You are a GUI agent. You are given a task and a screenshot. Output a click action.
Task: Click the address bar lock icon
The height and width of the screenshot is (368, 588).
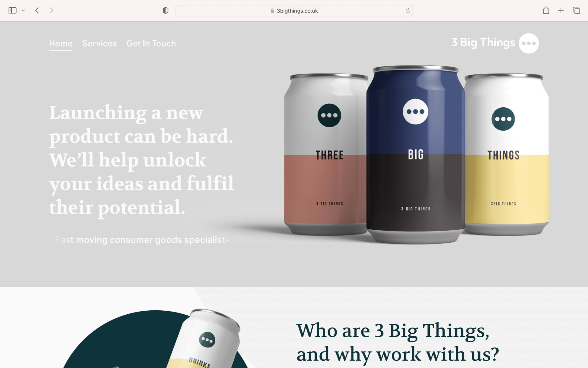click(x=272, y=11)
